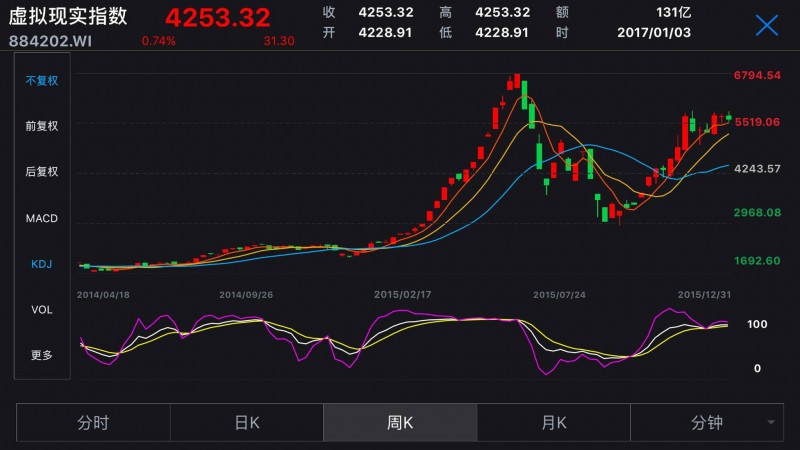
Task: Expand the 更多 indicator list
Action: tap(42, 355)
